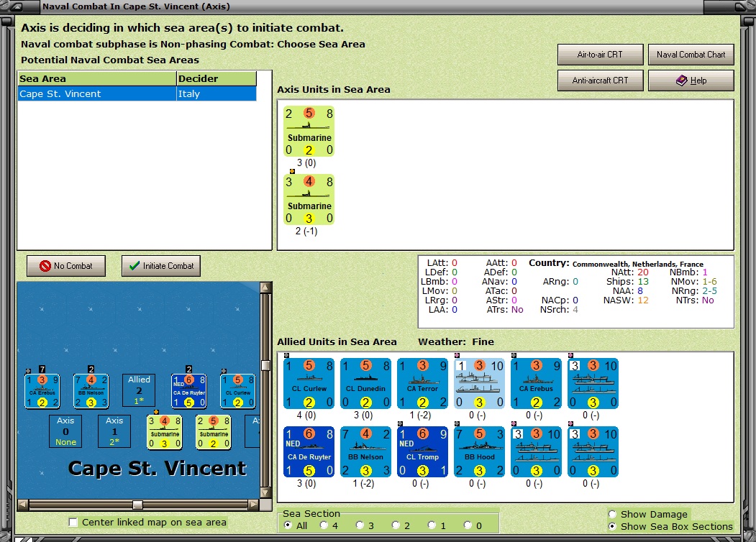Image resolution: width=756 pixels, height=542 pixels.
Task: Select the Axis Submarine counter rated 2-5-8 in the unit list
Action: [x=309, y=132]
